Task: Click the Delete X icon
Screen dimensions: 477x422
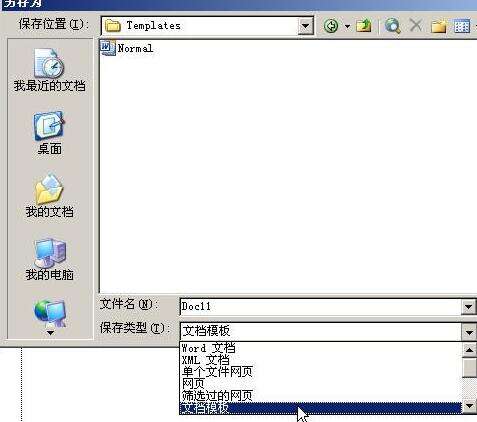Action: [416, 25]
